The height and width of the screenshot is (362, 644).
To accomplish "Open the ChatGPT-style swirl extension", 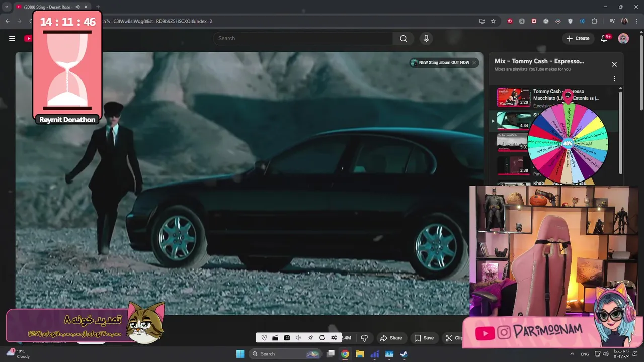I will (546, 21).
